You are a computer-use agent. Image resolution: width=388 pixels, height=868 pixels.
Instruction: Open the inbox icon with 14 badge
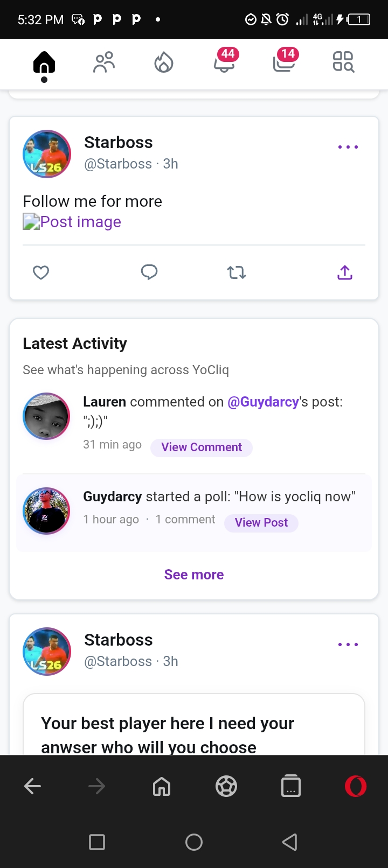(284, 62)
